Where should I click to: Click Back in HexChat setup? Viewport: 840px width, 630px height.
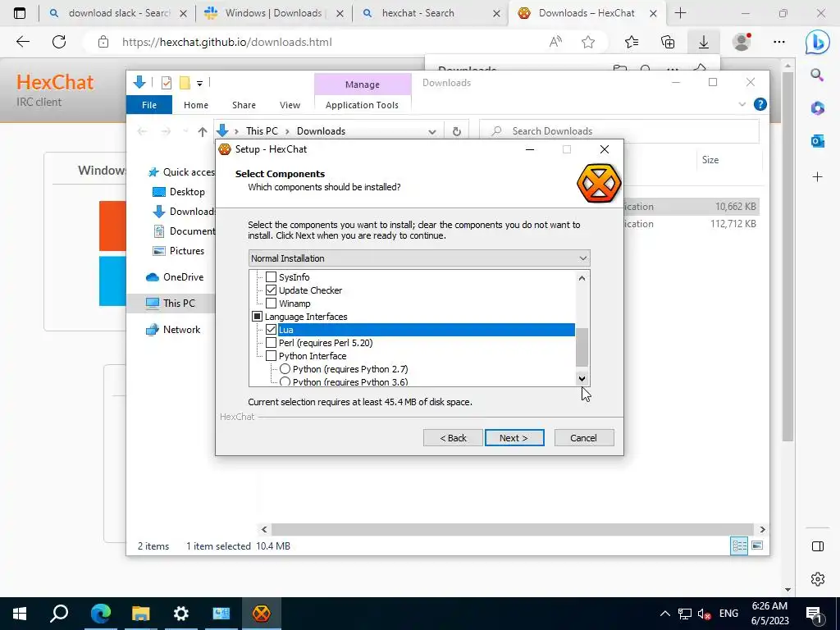click(x=453, y=438)
